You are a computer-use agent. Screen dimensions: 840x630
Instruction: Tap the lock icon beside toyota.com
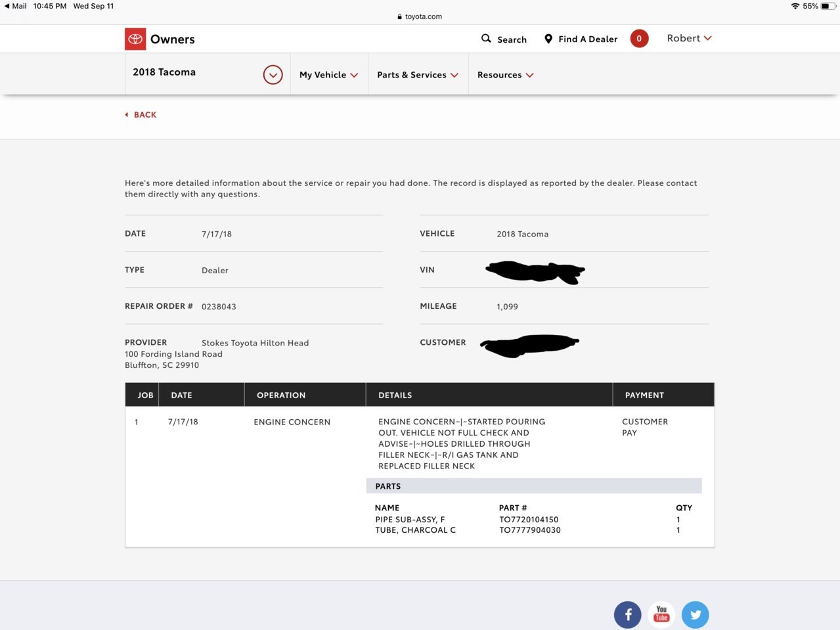(399, 16)
